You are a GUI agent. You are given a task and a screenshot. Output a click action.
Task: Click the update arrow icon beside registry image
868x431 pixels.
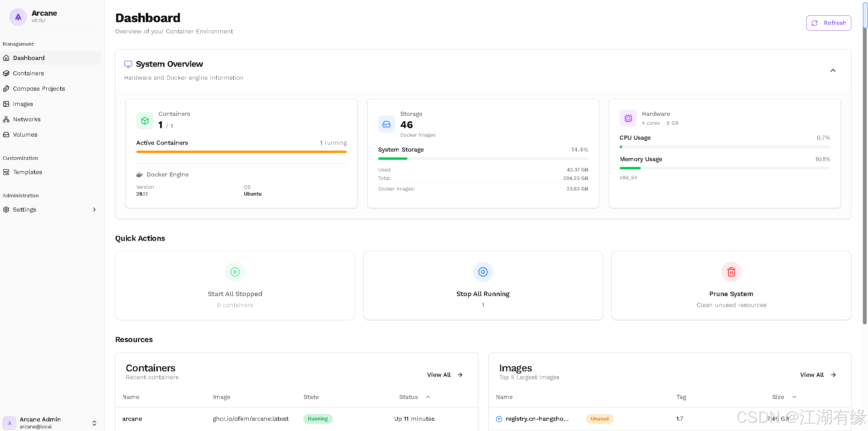coord(499,419)
